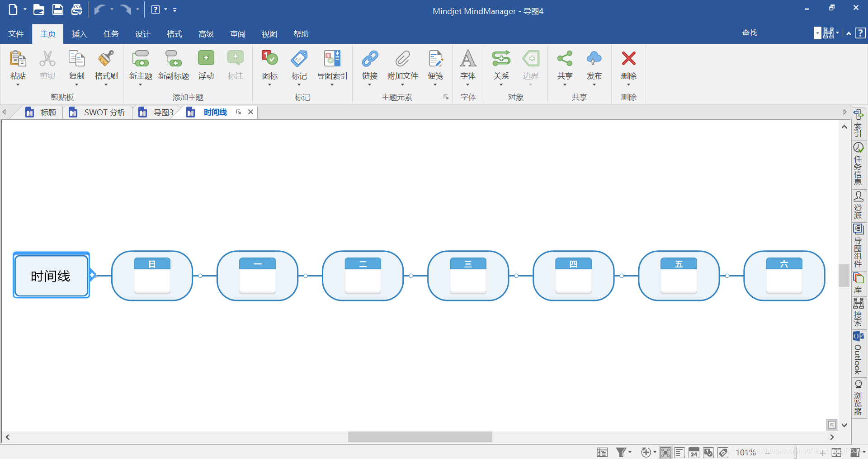Click the Publish (发布) cloud icon
Image resolution: width=868 pixels, height=459 pixels.
coord(594,59)
